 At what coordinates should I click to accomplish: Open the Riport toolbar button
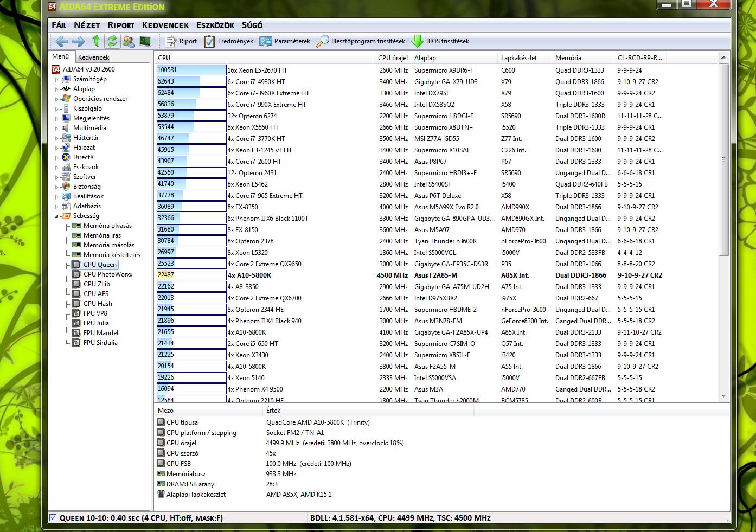point(181,41)
